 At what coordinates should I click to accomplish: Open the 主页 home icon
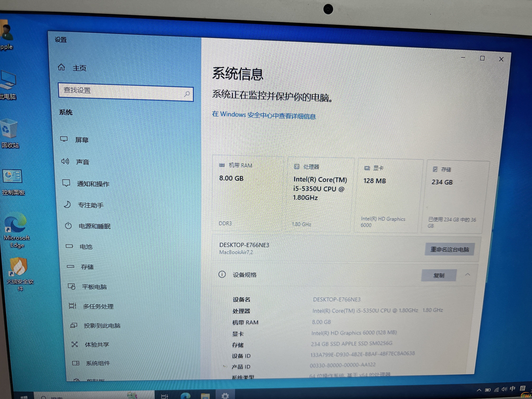(62, 67)
